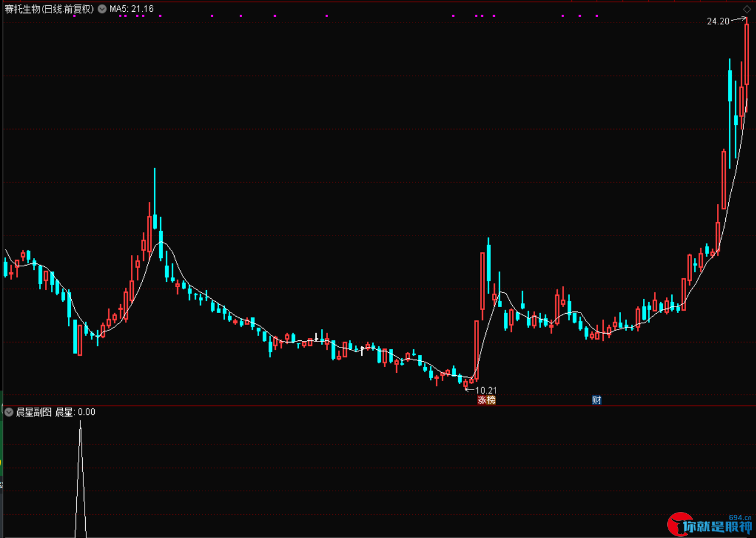
Task: Click the 涨榜 event marker
Action: coord(486,400)
